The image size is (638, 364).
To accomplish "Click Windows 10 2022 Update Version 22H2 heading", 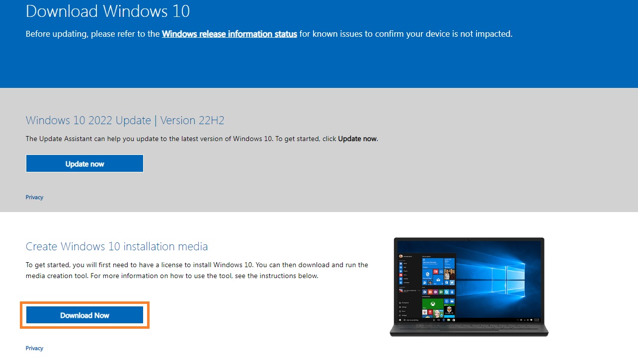I will click(x=125, y=120).
